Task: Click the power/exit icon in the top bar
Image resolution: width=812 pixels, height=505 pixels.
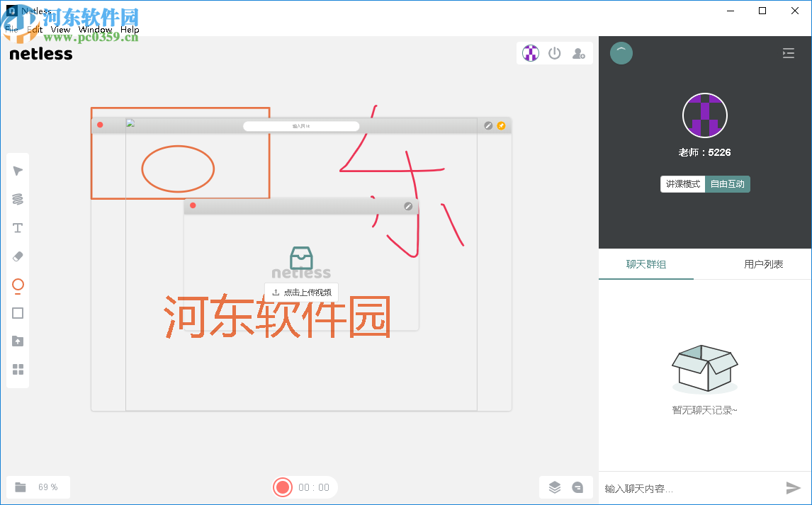Action: click(x=555, y=53)
